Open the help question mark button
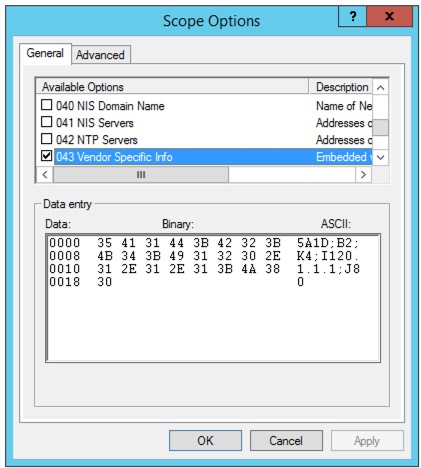 (x=352, y=16)
